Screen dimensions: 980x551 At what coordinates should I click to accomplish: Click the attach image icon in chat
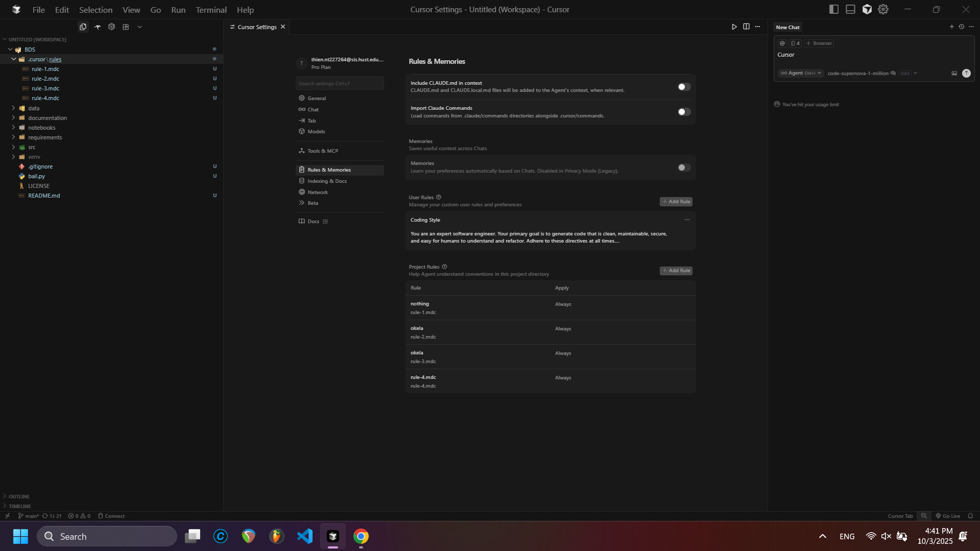coord(954,74)
